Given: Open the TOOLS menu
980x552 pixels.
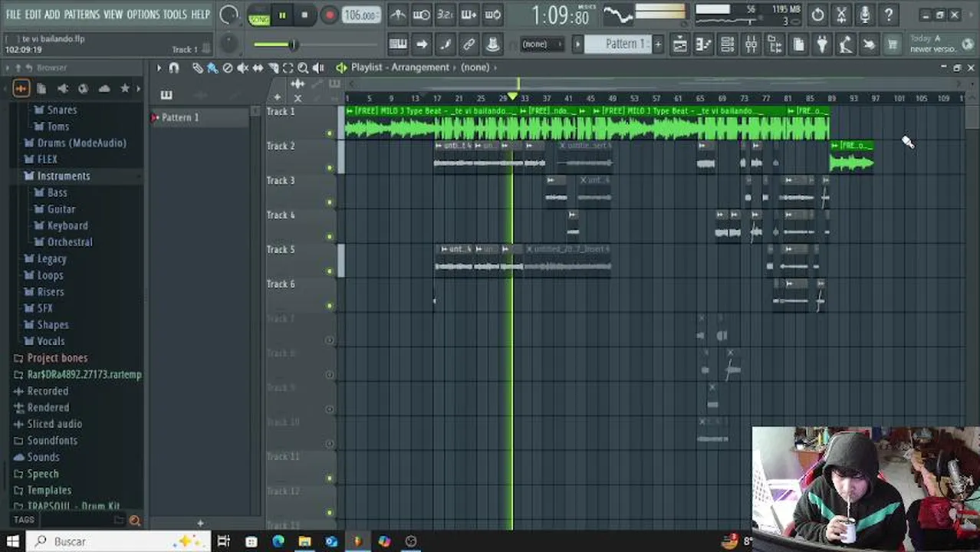Looking at the screenshot, I should point(175,15).
